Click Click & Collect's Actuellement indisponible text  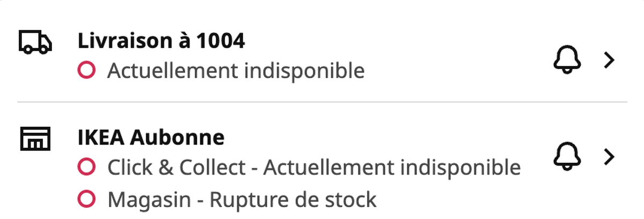(x=392, y=168)
